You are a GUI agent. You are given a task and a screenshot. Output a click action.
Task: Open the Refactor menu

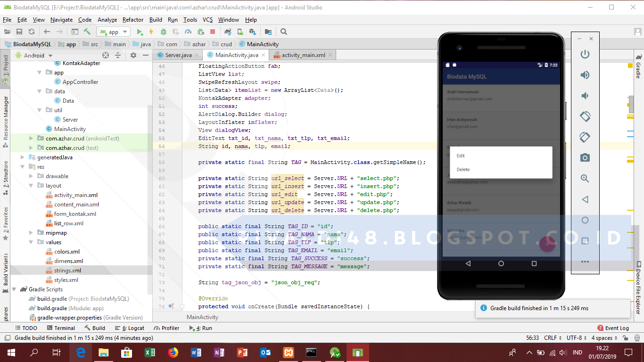tap(132, 19)
